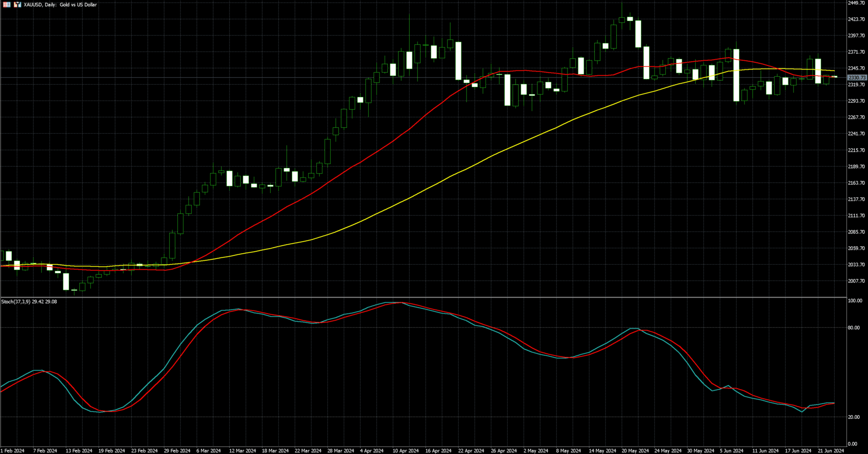The height and width of the screenshot is (454, 868).
Task: Select the 21 Jun 2024 date label
Action: tap(831, 451)
